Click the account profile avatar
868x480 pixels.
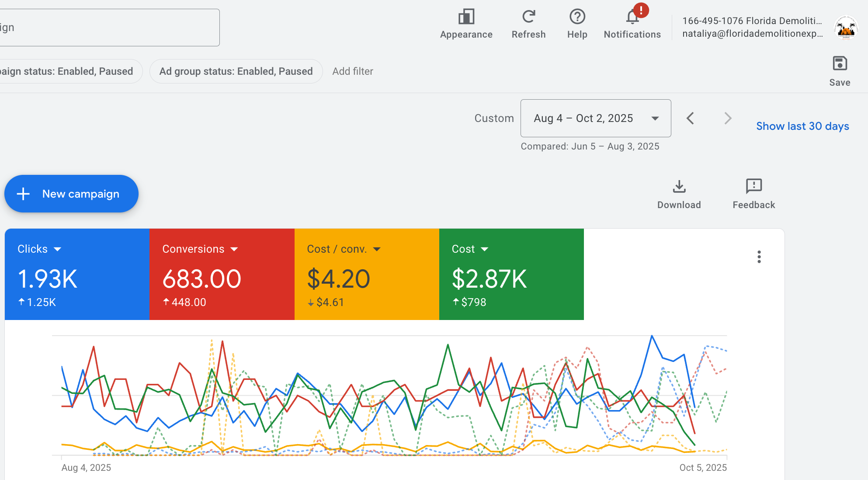click(846, 28)
